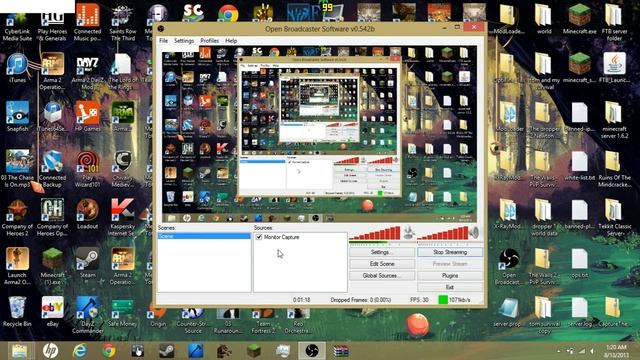
Task: Open Google Chrome from the taskbar
Action: [109, 351]
